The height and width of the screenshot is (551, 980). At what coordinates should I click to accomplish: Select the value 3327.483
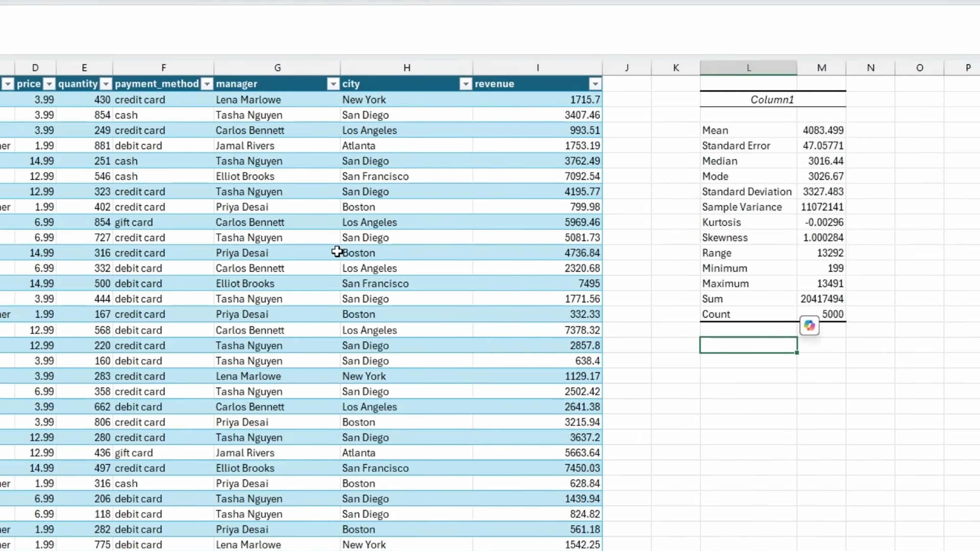822,191
